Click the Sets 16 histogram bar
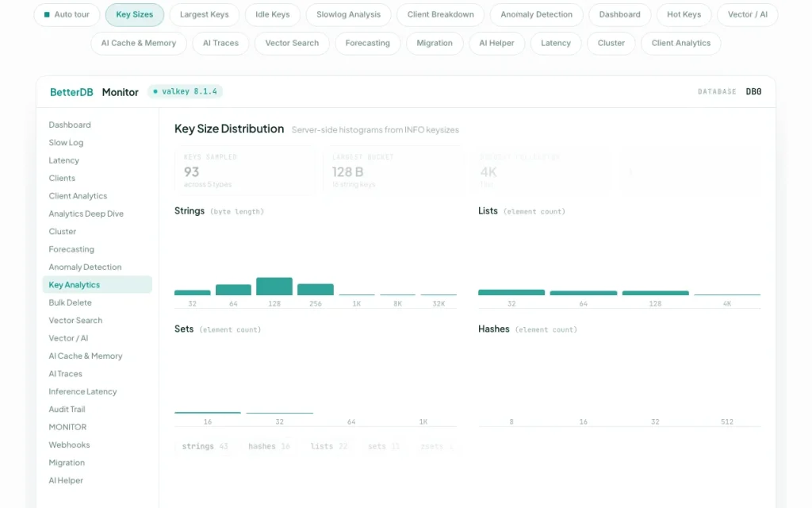812x508 pixels. pos(208,413)
